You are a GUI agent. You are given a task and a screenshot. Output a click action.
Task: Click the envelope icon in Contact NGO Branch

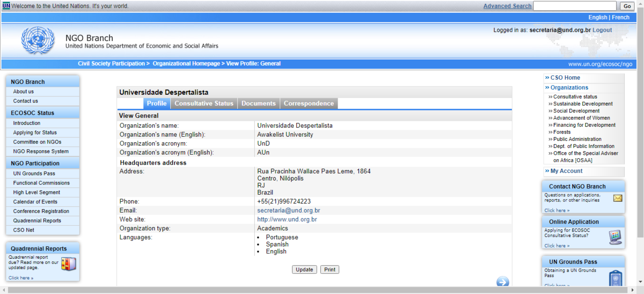click(x=618, y=198)
